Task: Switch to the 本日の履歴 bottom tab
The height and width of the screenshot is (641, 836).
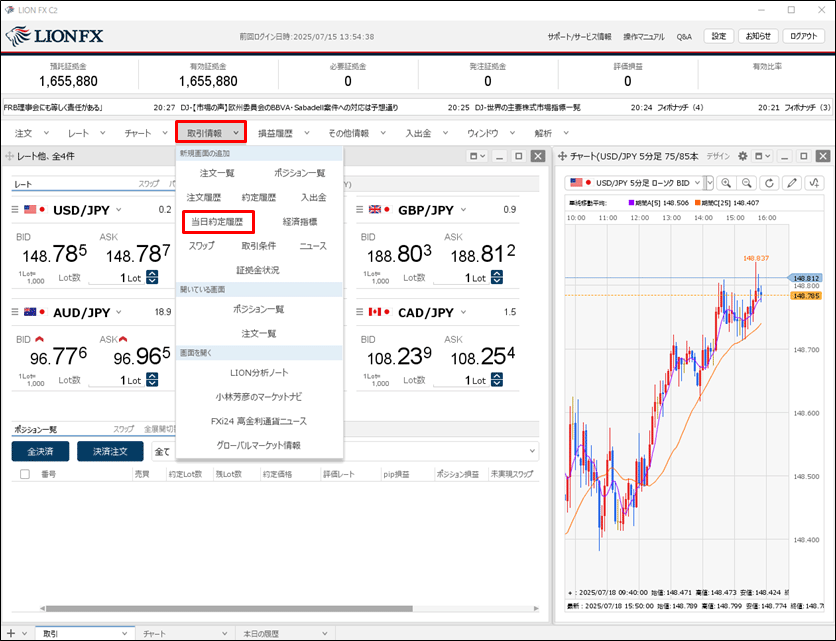Action: click(264, 633)
